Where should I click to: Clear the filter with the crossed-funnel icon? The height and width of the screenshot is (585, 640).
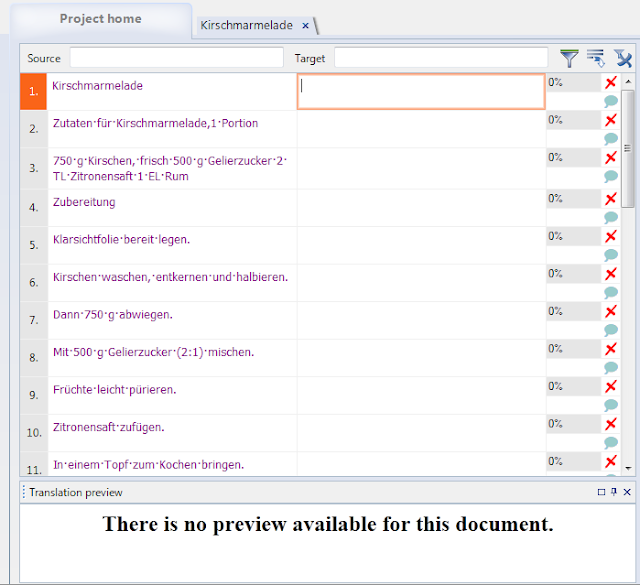(622, 58)
